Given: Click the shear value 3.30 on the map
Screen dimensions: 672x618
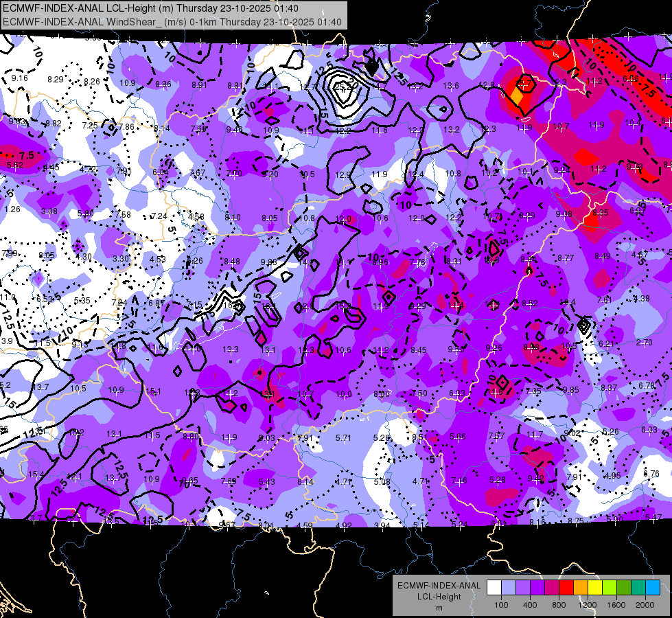Looking at the screenshot, I should click(x=121, y=258).
